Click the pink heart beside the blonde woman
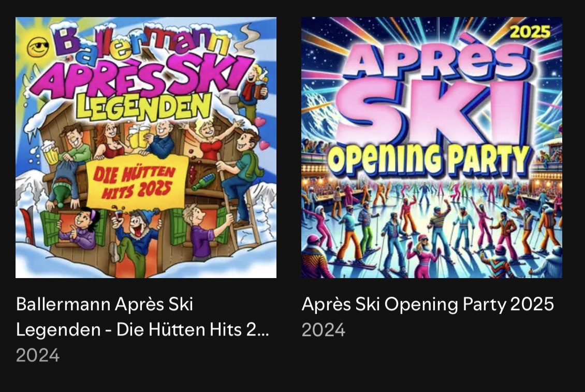This screenshot has width=585, height=392. [260, 121]
